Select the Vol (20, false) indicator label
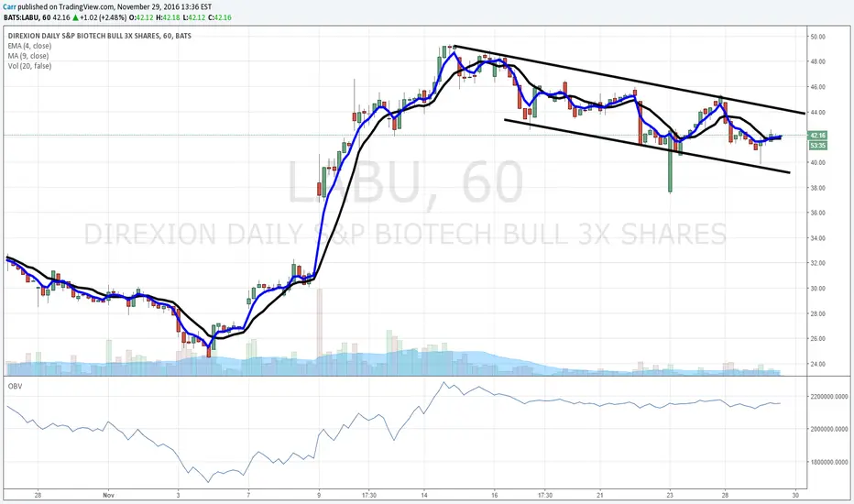854x504 pixels. tap(29, 66)
